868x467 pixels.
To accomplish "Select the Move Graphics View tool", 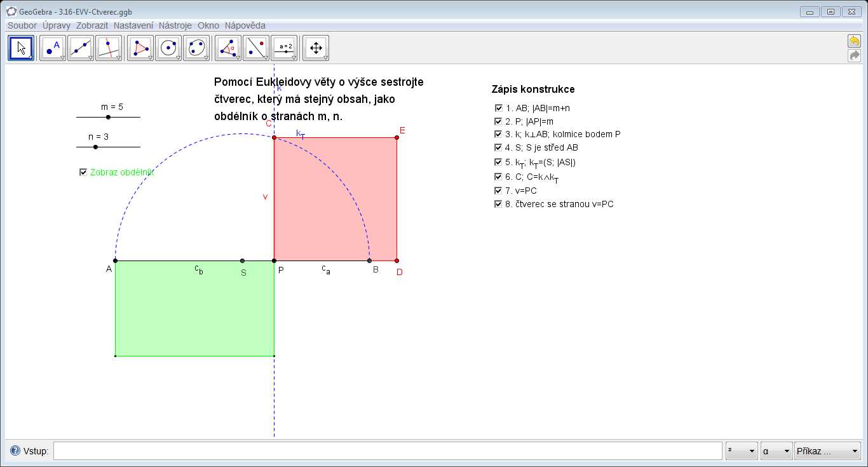I will pos(316,48).
